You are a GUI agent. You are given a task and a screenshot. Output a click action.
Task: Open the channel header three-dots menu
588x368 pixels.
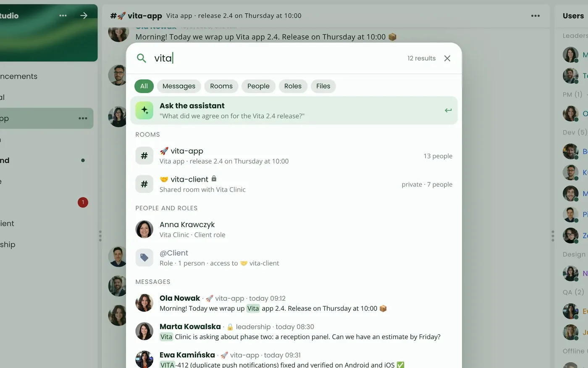pyautogui.click(x=535, y=16)
